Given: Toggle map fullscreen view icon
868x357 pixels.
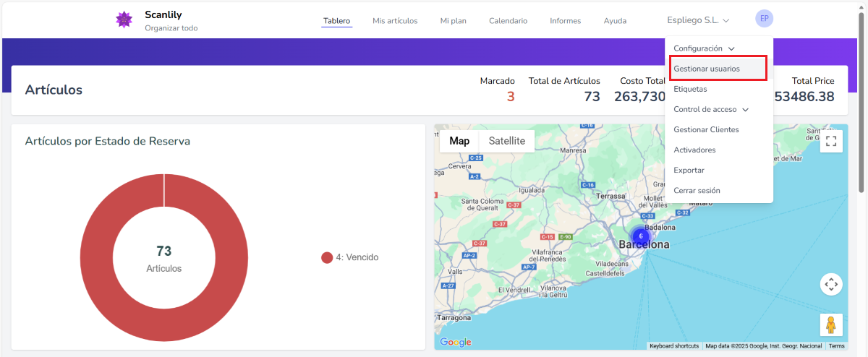Looking at the screenshot, I should [x=831, y=141].
